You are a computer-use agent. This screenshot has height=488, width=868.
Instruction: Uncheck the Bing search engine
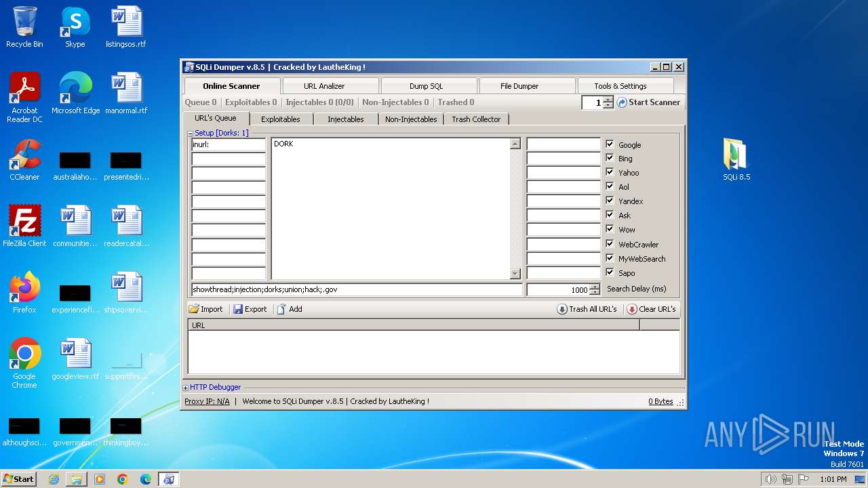pyautogui.click(x=610, y=158)
